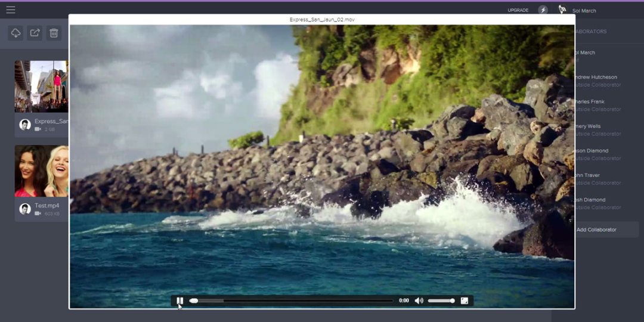Click the Test.mp4 file name

pos(47,205)
